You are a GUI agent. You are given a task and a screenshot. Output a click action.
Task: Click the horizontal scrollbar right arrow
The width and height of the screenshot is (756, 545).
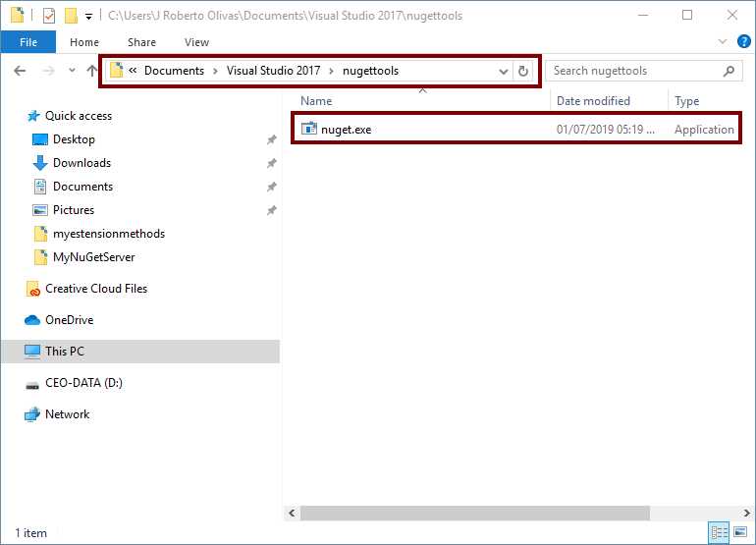click(x=746, y=514)
